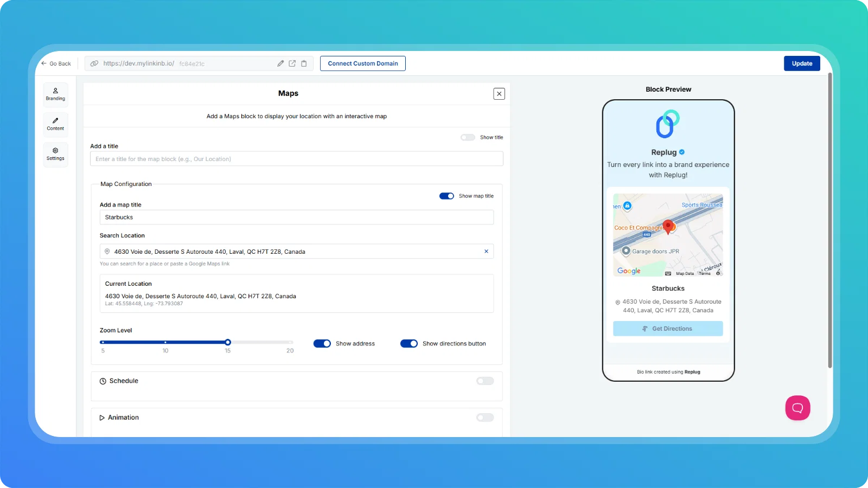Click the Go Back arrow icon
This screenshot has width=868, height=488.
44,63
